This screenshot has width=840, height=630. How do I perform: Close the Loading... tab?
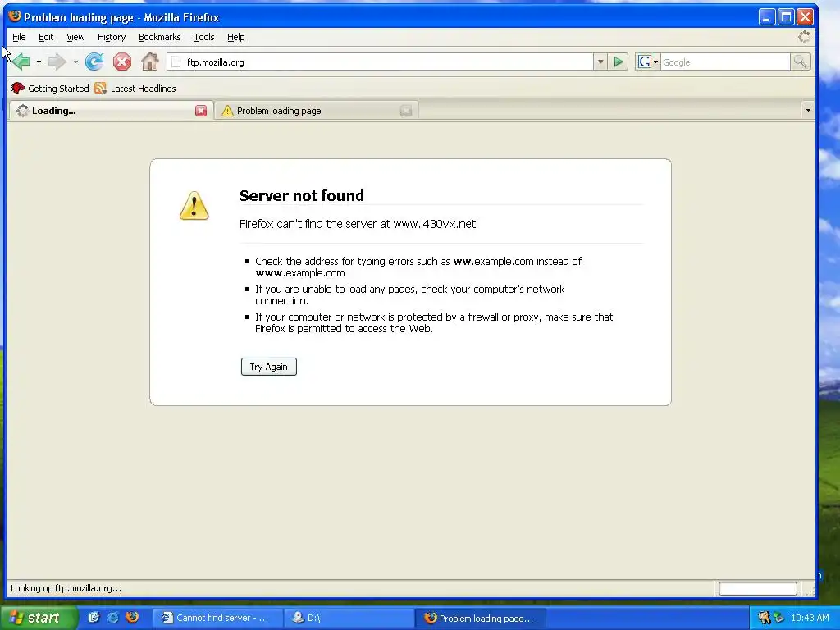tap(201, 111)
